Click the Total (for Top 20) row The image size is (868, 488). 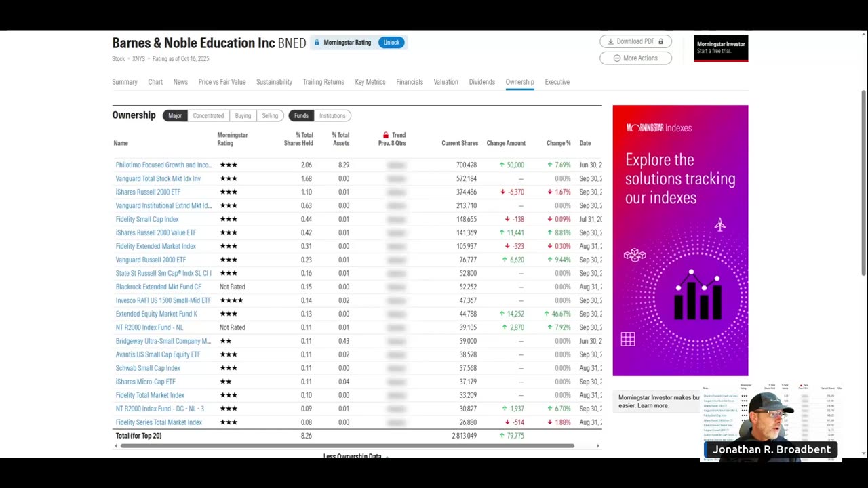click(357, 436)
